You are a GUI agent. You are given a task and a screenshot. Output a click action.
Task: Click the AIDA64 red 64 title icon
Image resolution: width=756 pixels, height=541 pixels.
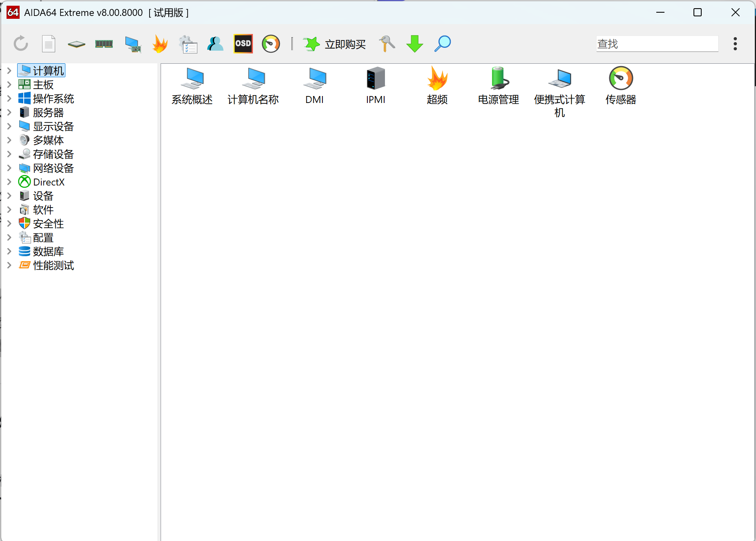(13, 12)
